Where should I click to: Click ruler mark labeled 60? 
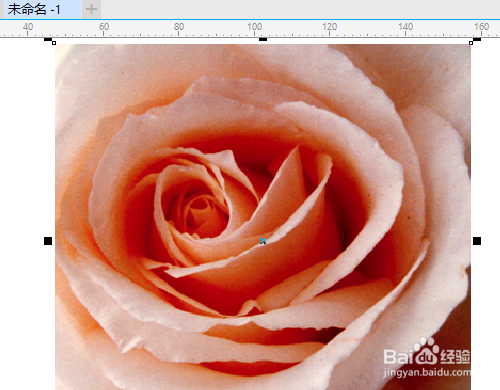click(104, 27)
